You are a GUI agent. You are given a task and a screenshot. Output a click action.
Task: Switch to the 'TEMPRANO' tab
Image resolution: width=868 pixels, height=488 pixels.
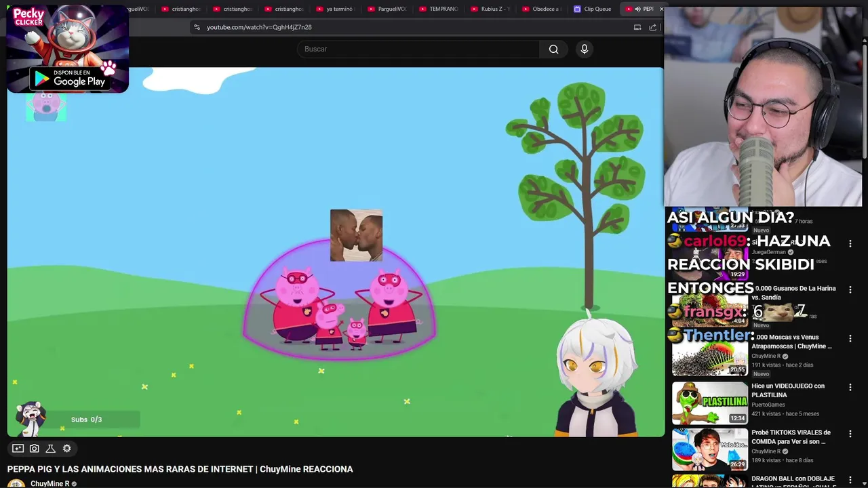438,9
